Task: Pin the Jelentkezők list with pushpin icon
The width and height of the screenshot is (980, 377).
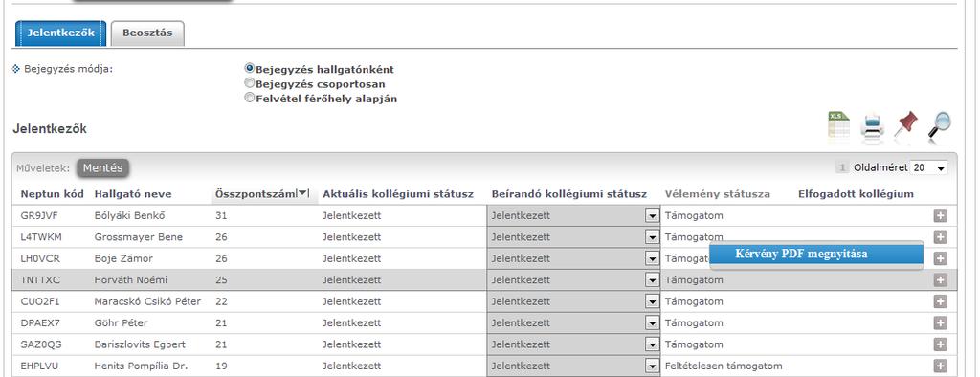Action: click(x=905, y=124)
